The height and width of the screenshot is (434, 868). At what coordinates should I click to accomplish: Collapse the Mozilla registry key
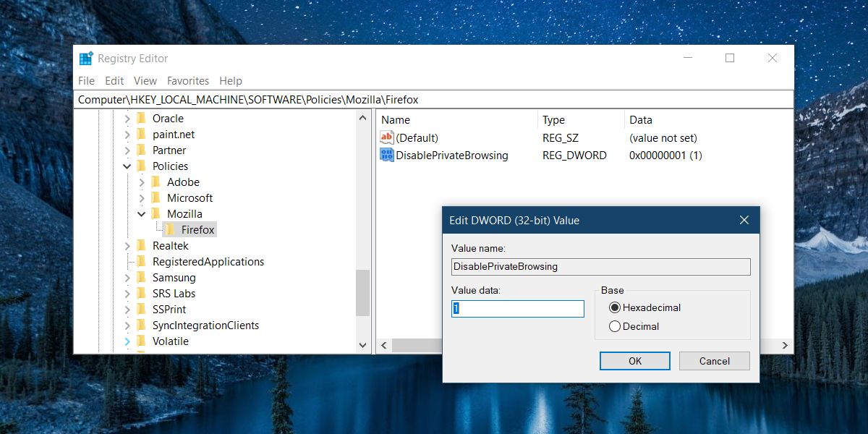pos(142,214)
